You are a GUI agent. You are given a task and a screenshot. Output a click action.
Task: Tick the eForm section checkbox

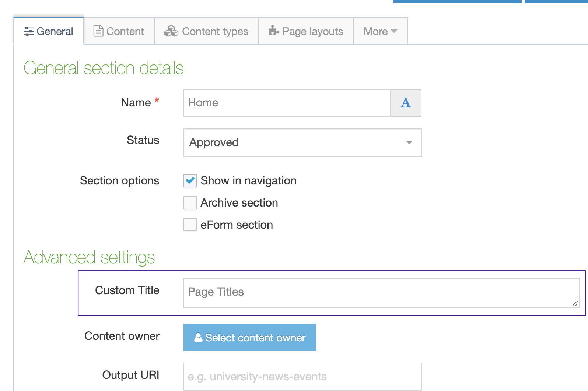pos(190,225)
